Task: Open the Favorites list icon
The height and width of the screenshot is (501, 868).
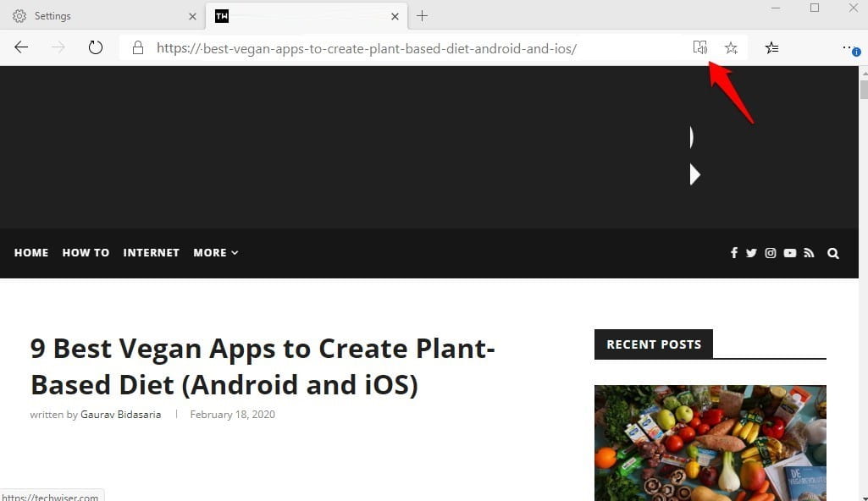Action: tap(771, 48)
